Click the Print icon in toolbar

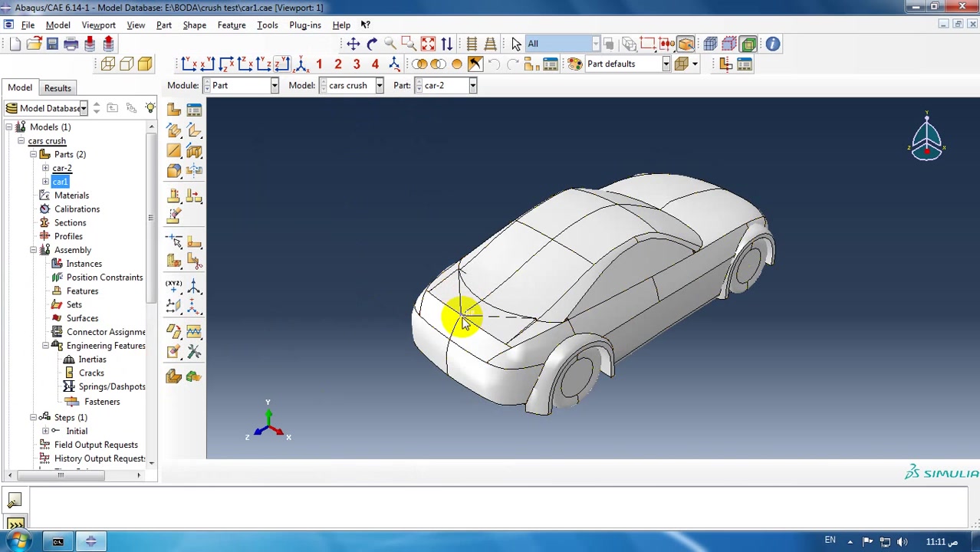pyautogui.click(x=71, y=44)
